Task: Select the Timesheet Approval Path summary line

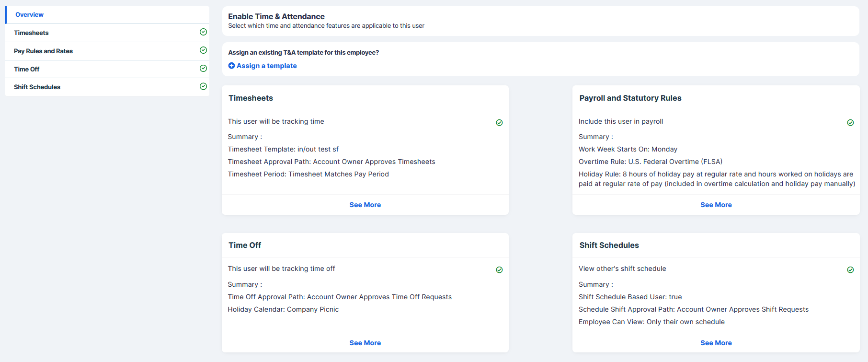Action: point(331,162)
